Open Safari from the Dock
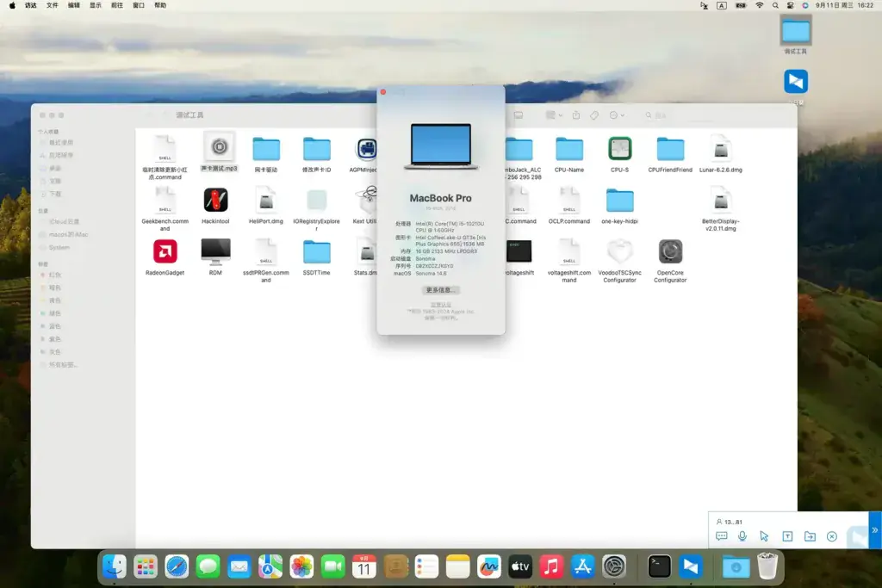This screenshot has width=882, height=588. [177, 566]
